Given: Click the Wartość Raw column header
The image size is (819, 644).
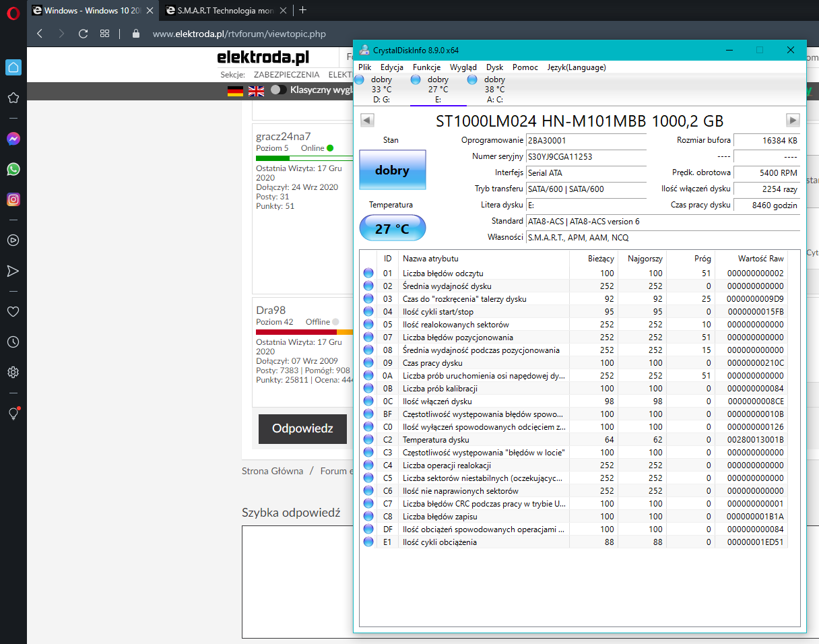Looking at the screenshot, I should pyautogui.click(x=751, y=258).
